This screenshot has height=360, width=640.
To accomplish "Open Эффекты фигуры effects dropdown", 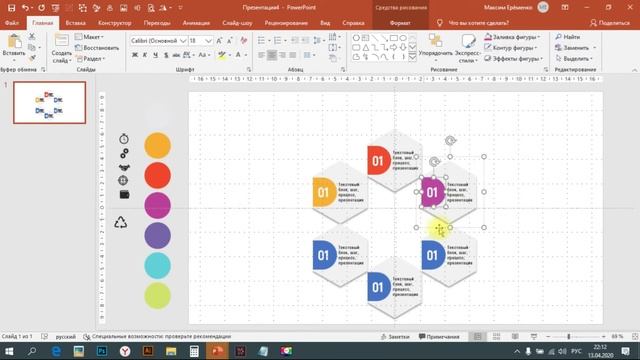I will pyautogui.click(x=513, y=58).
